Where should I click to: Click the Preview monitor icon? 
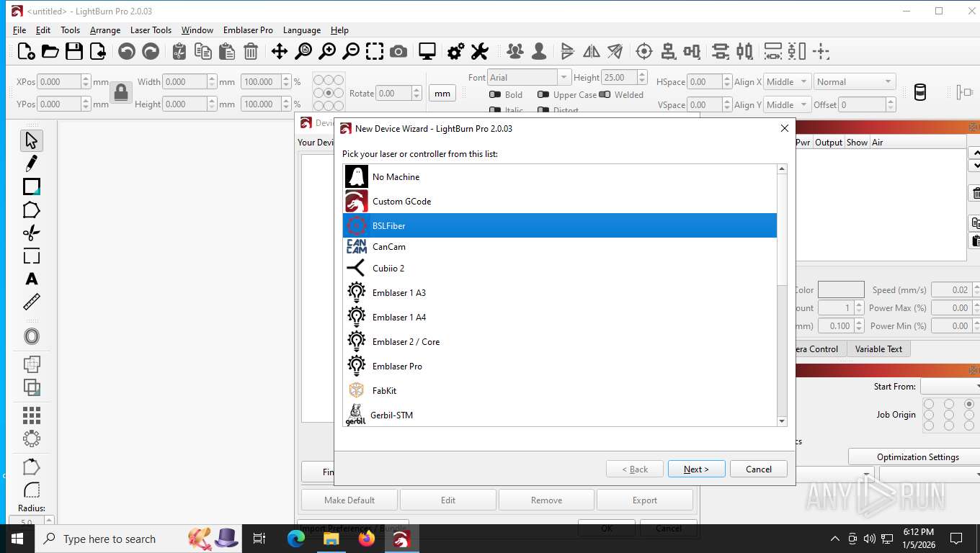click(x=427, y=51)
